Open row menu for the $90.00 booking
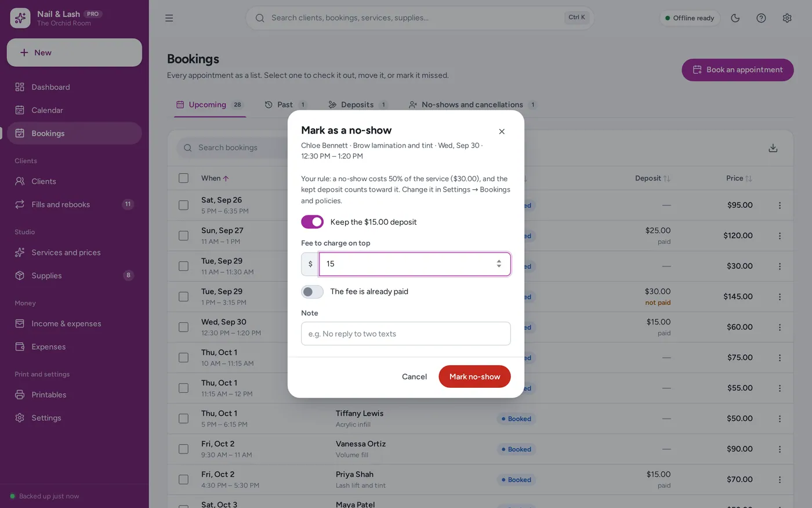This screenshot has height=508, width=812. pos(780,449)
